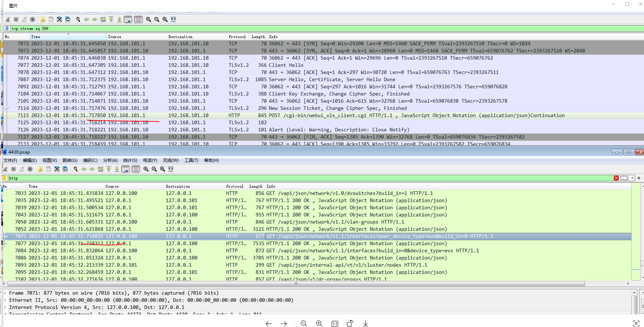Select packet 7084 GET interfaces build_in=0 row

[317, 251]
